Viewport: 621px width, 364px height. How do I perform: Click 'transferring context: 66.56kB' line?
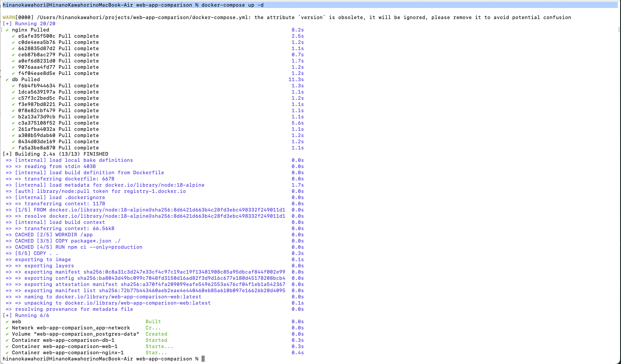point(60,228)
